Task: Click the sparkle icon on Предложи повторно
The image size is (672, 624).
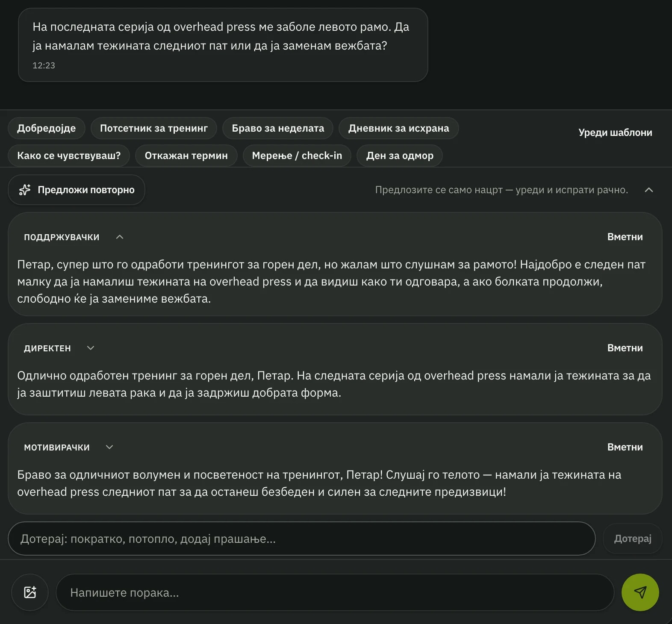Action: pyautogui.click(x=25, y=190)
